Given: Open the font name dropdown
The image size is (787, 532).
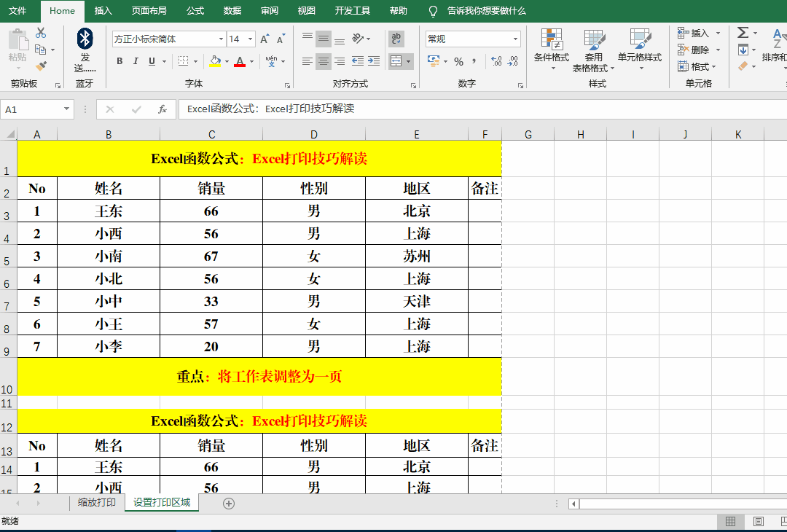Looking at the screenshot, I should [x=221, y=39].
